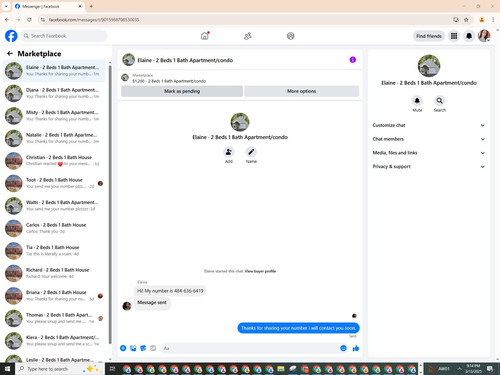Choose a GIF icon in composer
500x375 pixels.
[153, 348]
